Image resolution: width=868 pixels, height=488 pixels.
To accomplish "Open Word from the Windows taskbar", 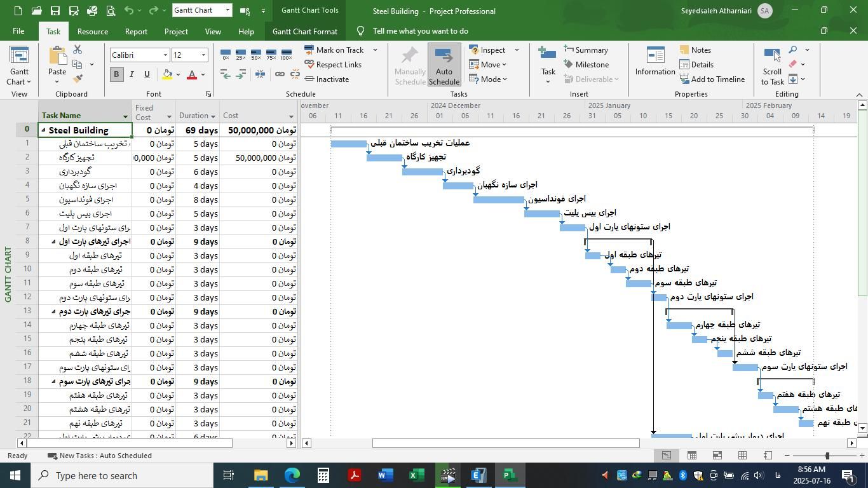I will click(x=385, y=475).
